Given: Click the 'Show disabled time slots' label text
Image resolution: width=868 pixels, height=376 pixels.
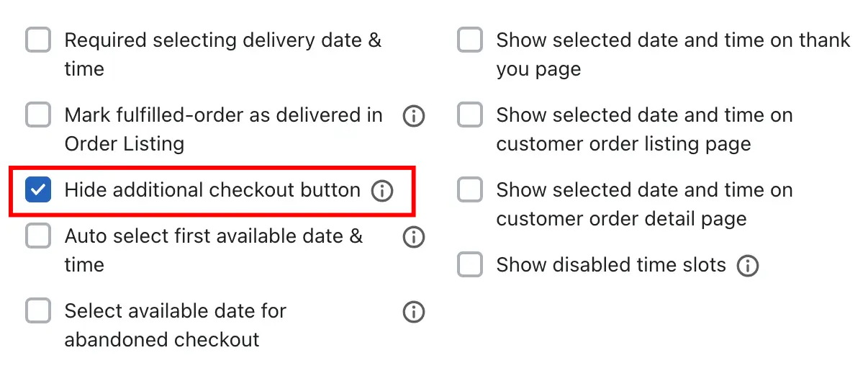Looking at the screenshot, I should pyautogui.click(x=611, y=265).
